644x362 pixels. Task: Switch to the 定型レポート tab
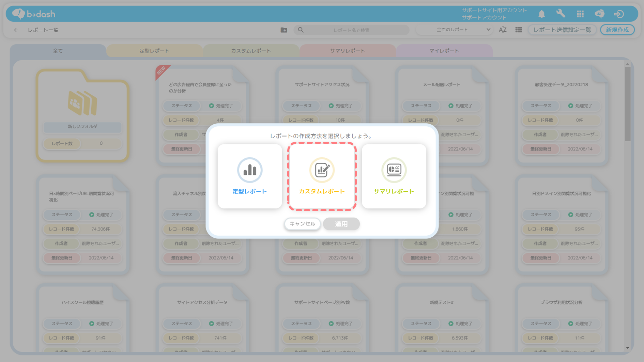pos(154,51)
